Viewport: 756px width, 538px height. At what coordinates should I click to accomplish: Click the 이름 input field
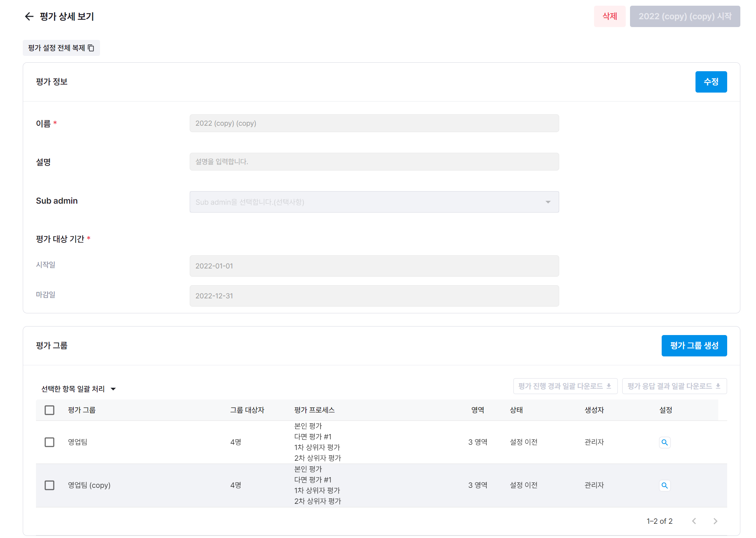374,123
